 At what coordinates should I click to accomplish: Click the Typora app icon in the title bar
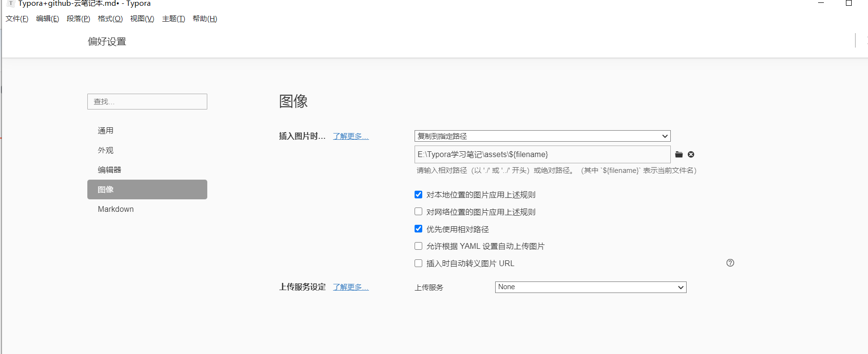click(11, 3)
